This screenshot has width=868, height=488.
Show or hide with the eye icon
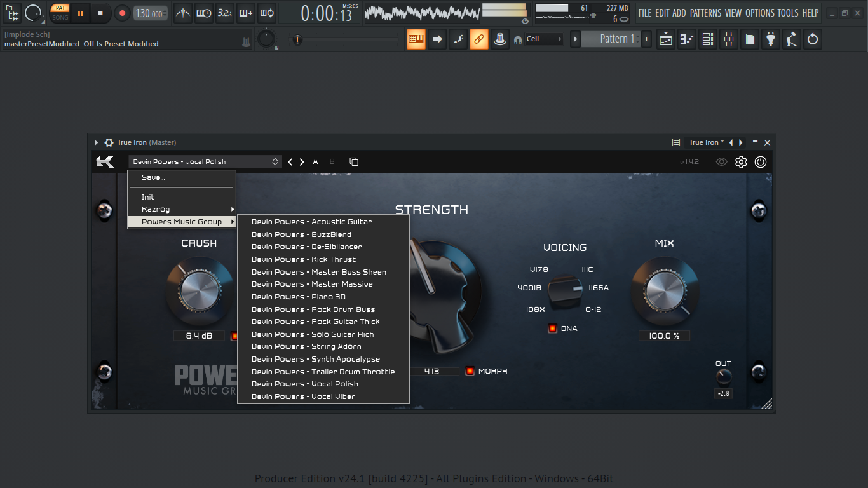[x=722, y=162]
